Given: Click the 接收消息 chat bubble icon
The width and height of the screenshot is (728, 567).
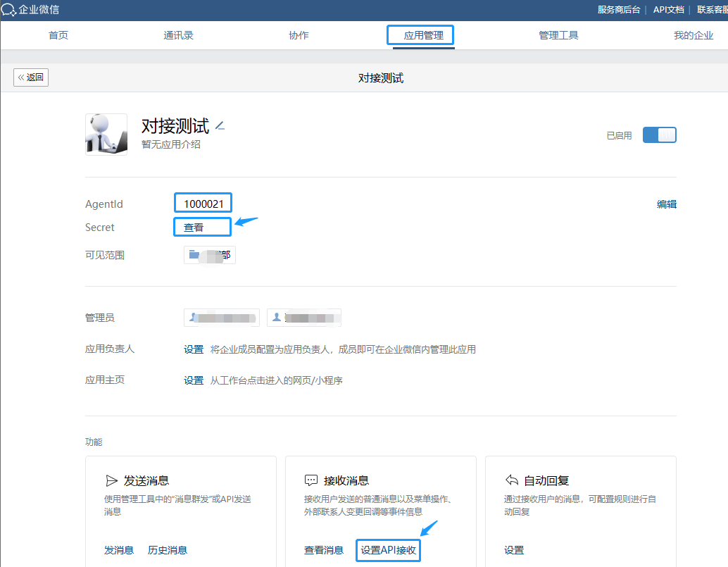Looking at the screenshot, I should coord(311,480).
